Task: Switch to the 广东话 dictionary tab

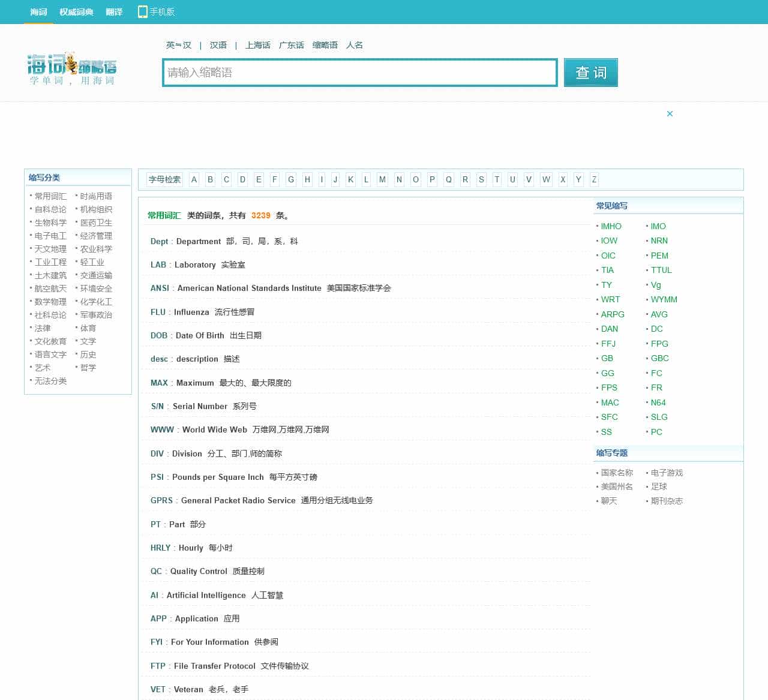Action: (x=292, y=45)
